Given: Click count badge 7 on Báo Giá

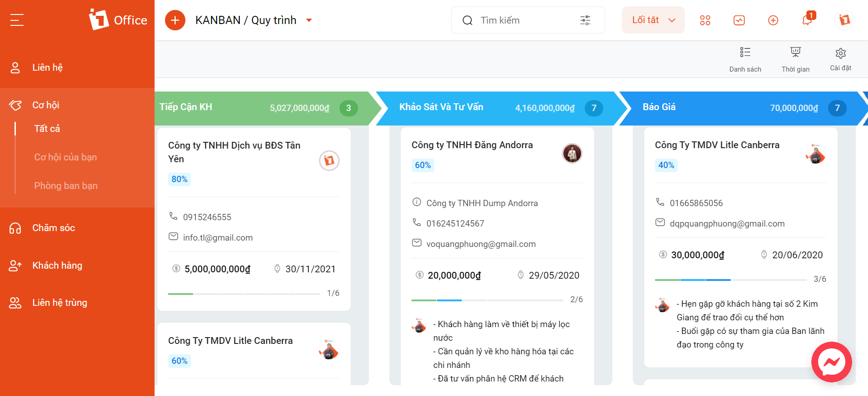Looking at the screenshot, I should (837, 108).
